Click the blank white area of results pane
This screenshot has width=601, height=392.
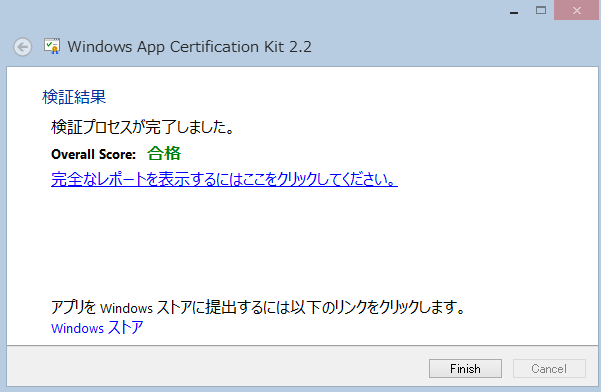303,241
